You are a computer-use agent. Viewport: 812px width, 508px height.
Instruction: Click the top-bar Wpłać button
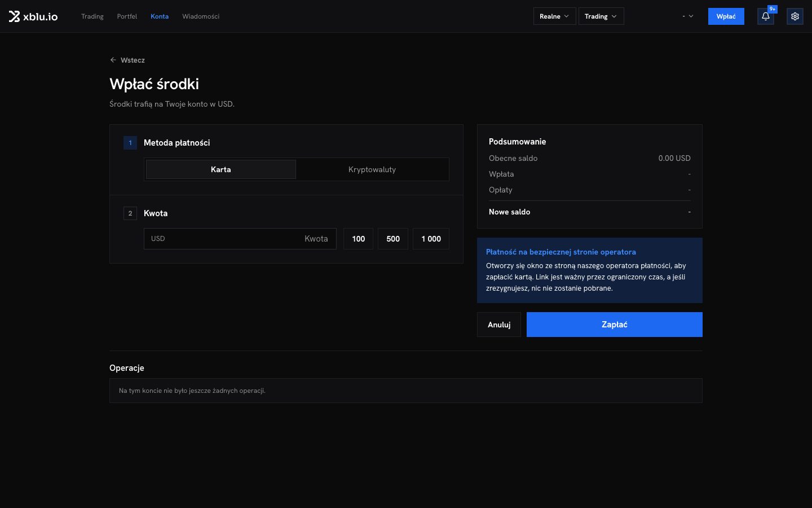726,16
